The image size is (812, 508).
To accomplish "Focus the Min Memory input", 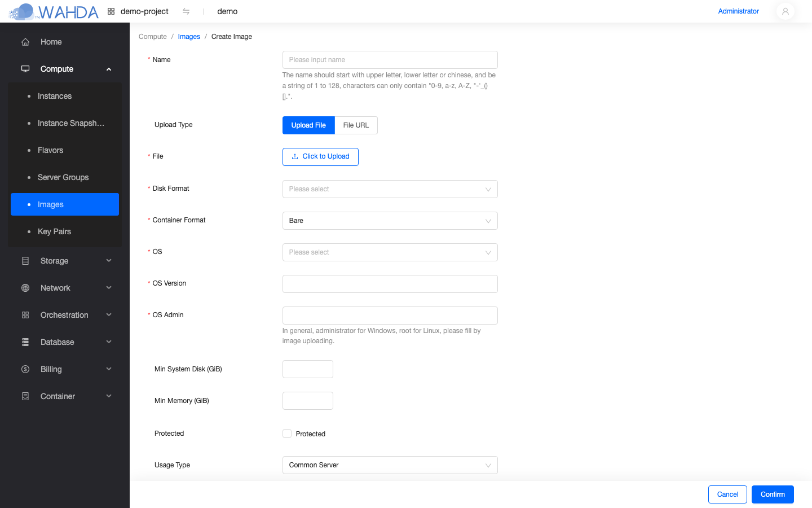I will [308, 401].
